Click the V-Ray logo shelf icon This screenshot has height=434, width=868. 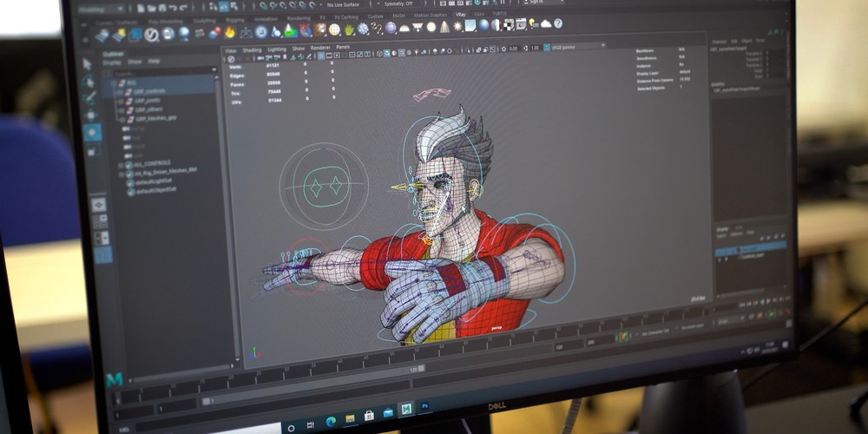pos(151,35)
